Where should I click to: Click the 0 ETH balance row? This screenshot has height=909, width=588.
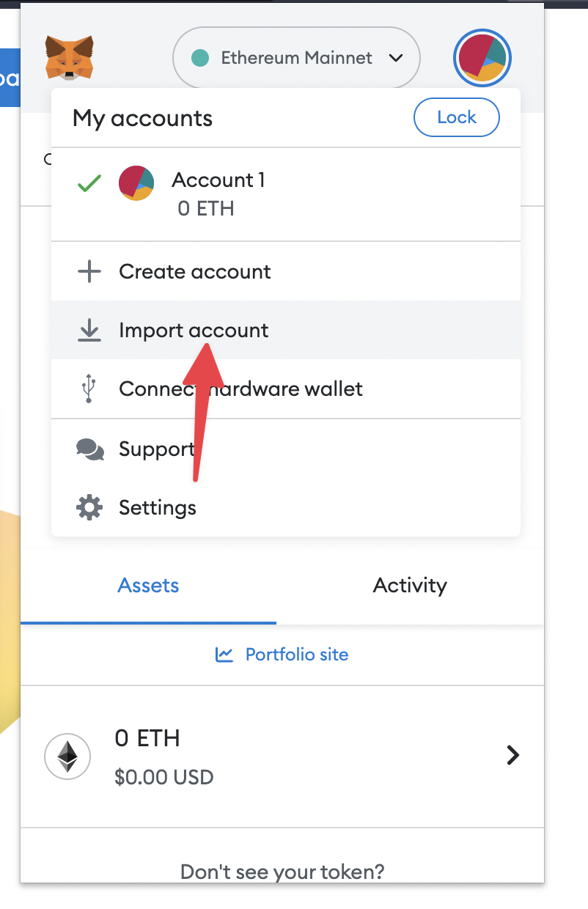click(x=282, y=757)
